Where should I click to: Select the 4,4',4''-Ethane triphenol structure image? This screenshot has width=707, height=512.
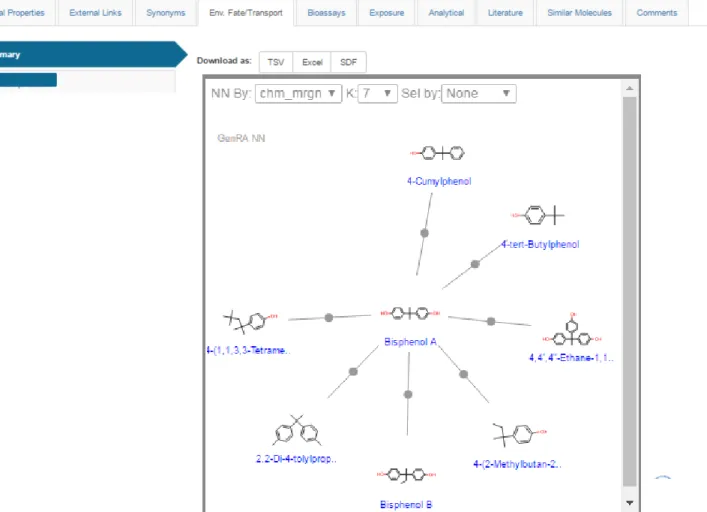[572, 329]
